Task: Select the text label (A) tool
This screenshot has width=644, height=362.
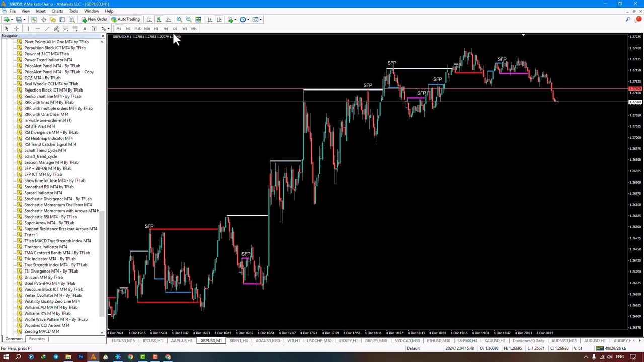Action: click(85, 29)
